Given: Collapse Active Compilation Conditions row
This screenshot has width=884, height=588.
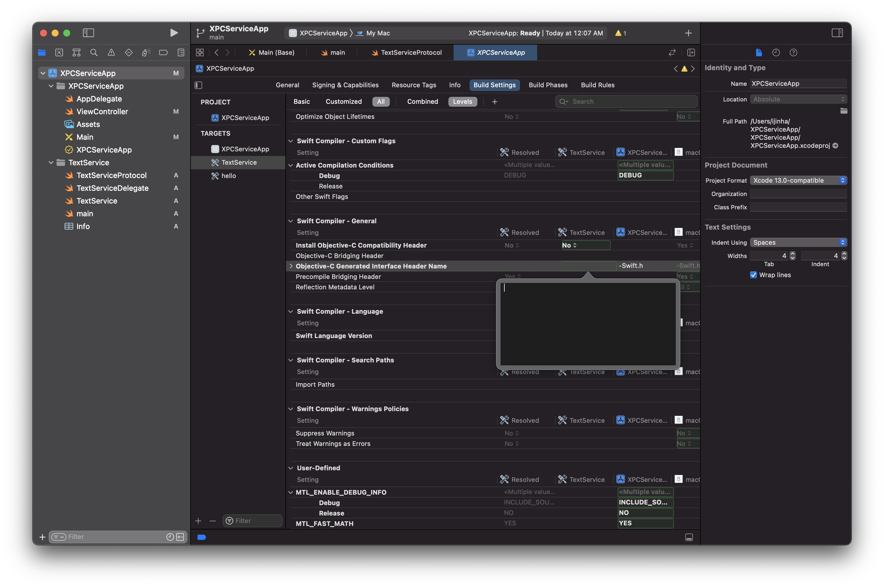Looking at the screenshot, I should click(291, 165).
